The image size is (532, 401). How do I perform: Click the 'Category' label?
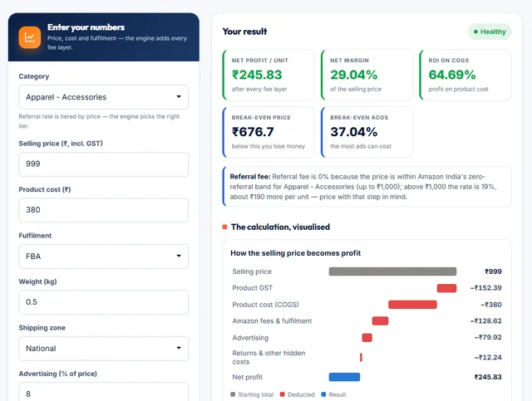point(34,76)
